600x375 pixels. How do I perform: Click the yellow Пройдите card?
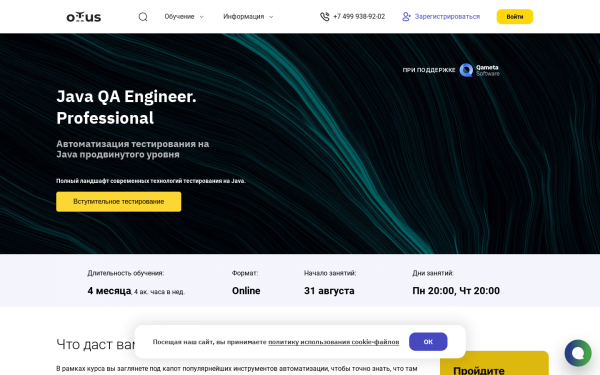tap(494, 363)
